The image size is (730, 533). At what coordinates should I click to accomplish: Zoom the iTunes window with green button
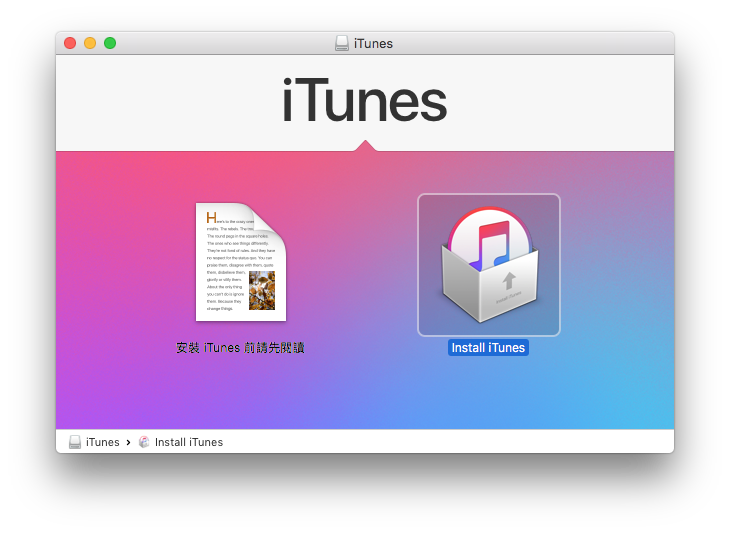[110, 43]
